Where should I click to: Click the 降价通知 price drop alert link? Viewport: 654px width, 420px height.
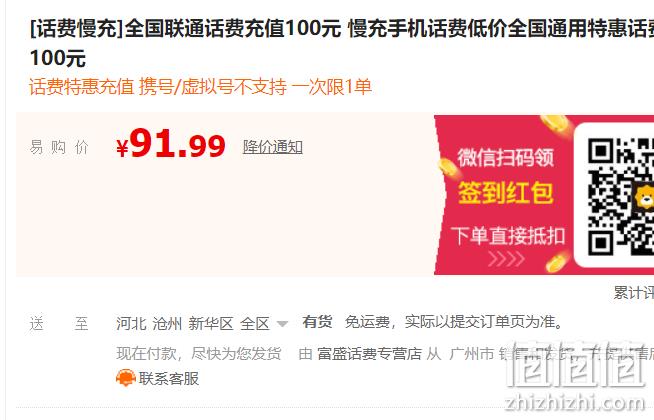tap(273, 147)
